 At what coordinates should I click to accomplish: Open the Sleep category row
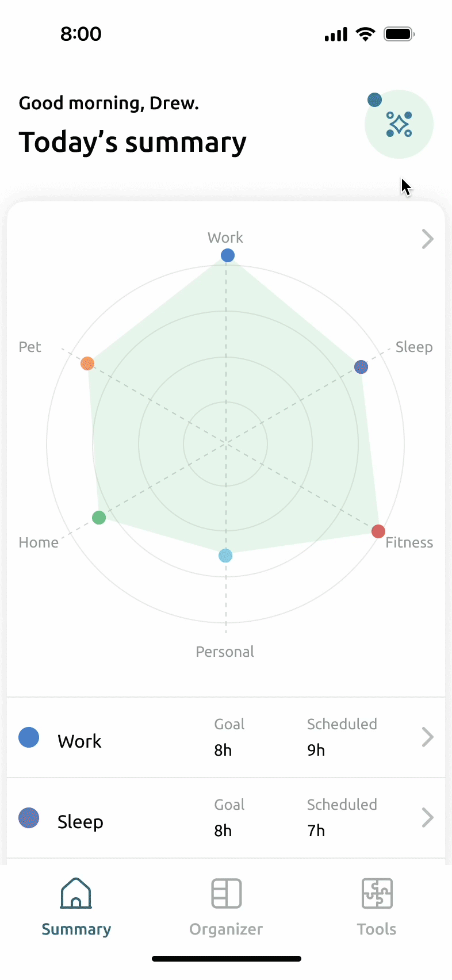click(226, 818)
